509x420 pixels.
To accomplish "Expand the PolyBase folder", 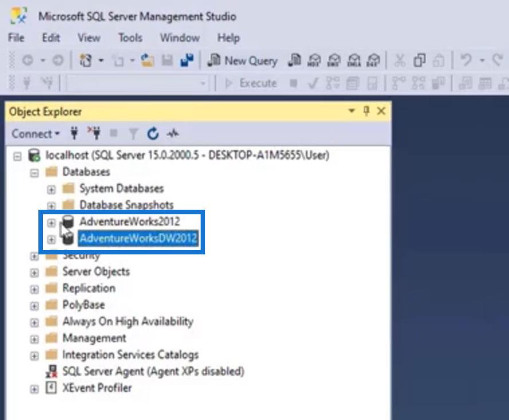I will point(34,306).
